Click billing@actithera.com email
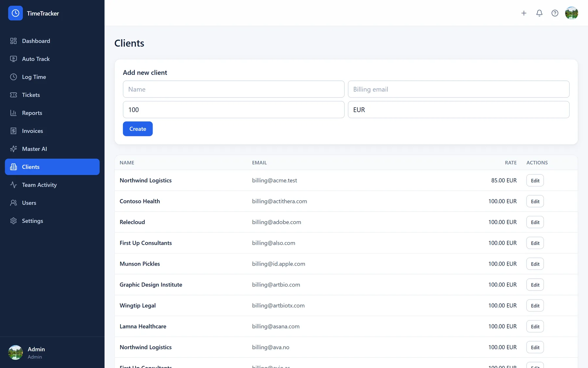This screenshot has height=368, width=588. pyautogui.click(x=280, y=201)
